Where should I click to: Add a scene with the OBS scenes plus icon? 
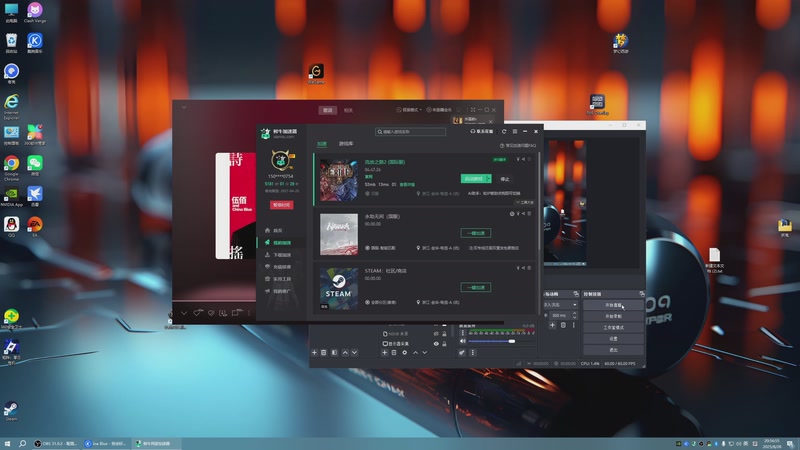314,353
